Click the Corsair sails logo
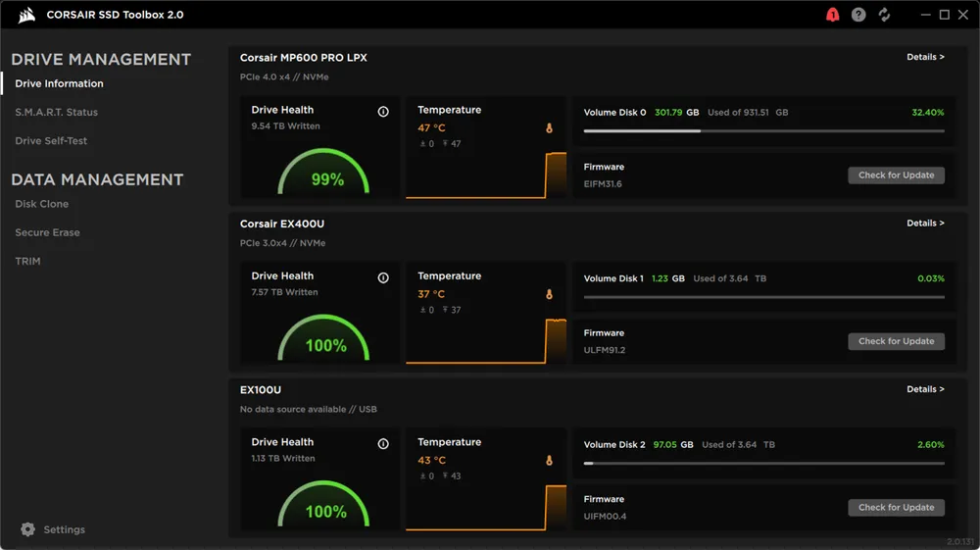The width and height of the screenshot is (980, 550). (26, 15)
